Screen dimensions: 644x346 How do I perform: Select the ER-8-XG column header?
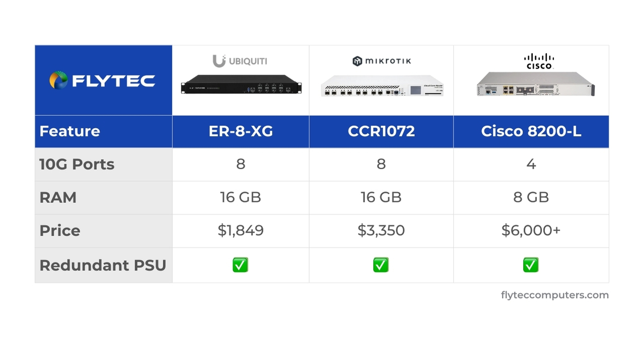pos(241,131)
